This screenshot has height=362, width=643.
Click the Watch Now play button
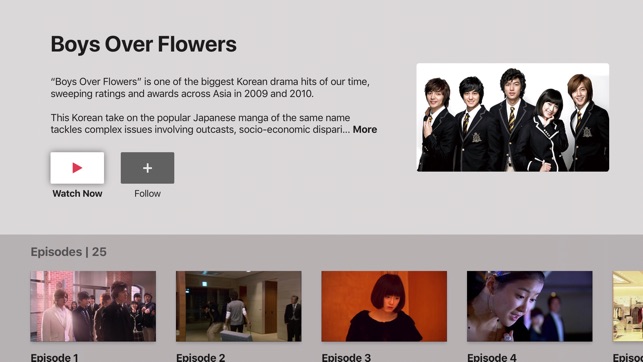77,168
